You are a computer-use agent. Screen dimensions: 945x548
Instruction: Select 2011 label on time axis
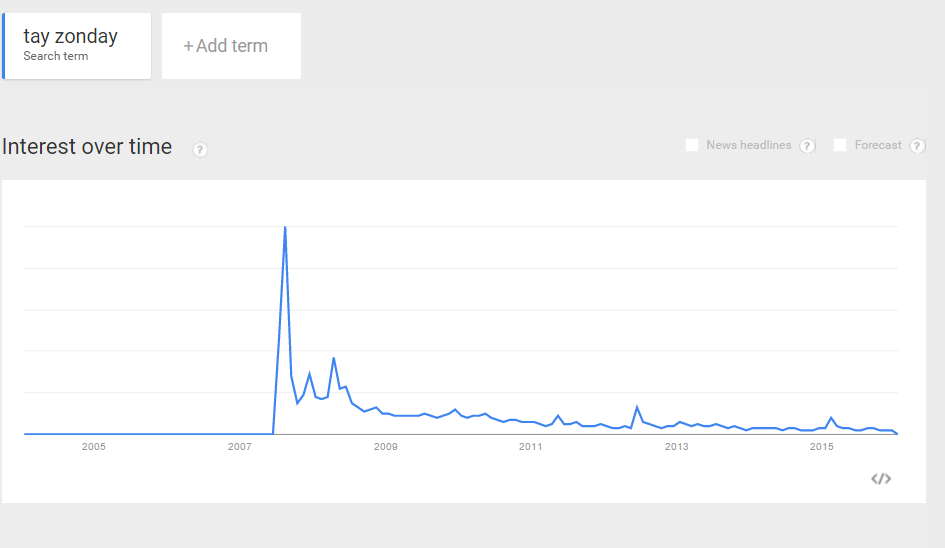tap(531, 447)
